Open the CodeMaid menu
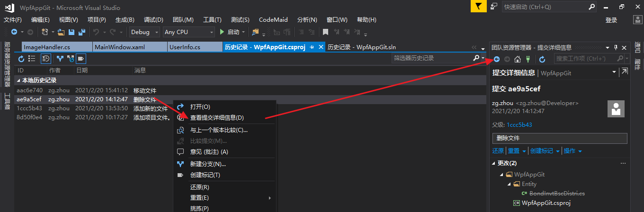The width and height of the screenshot is (644, 212). click(273, 20)
